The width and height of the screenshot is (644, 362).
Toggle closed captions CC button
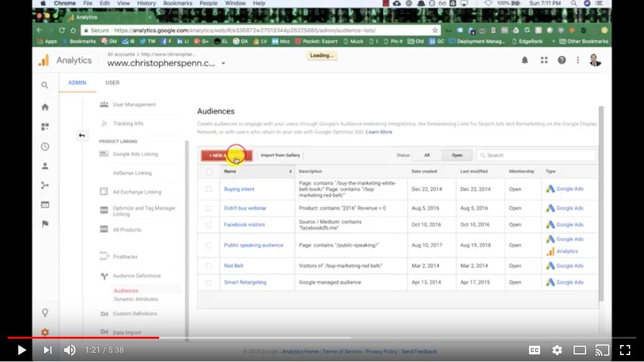pyautogui.click(x=535, y=350)
